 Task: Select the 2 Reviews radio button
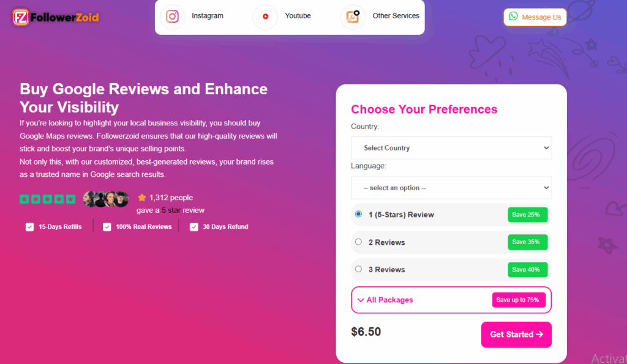(x=358, y=242)
